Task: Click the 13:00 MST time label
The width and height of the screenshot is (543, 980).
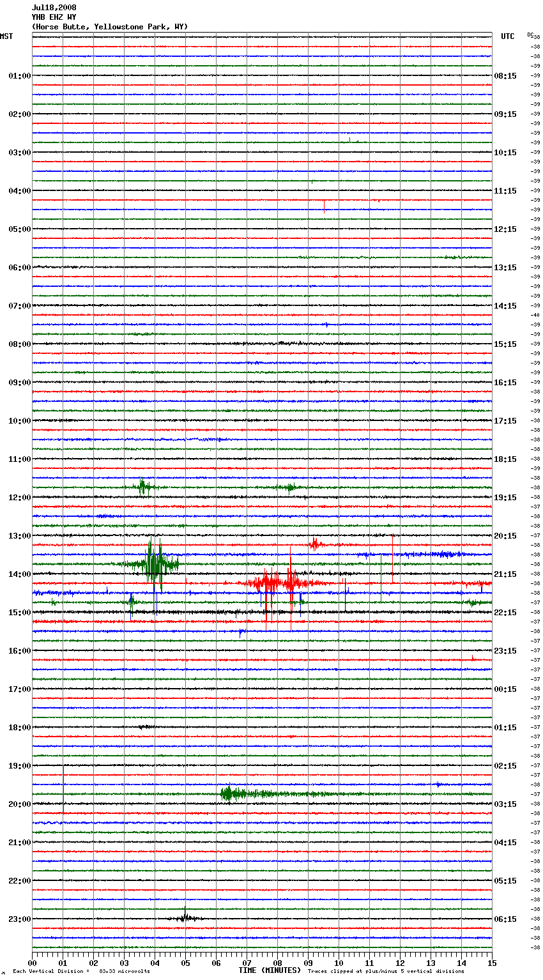Action: click(x=19, y=536)
